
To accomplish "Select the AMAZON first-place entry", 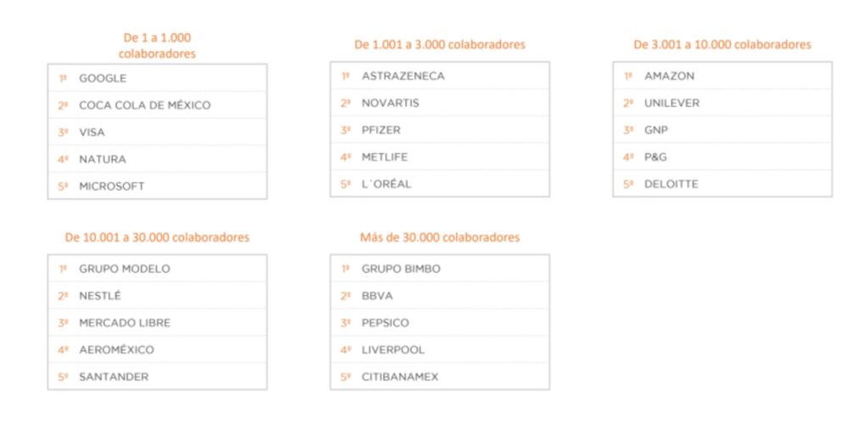I will pyautogui.click(x=669, y=76).
